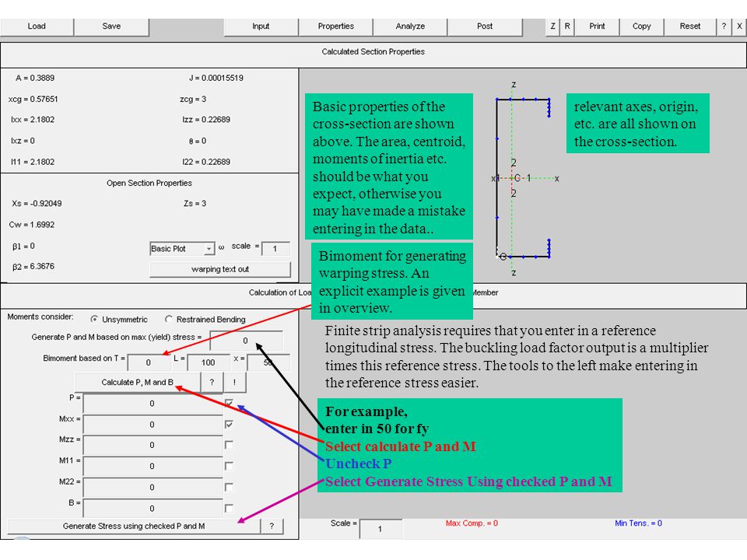Click the ! button beside Calculate
The width and height of the screenshot is (747, 560).
click(234, 383)
